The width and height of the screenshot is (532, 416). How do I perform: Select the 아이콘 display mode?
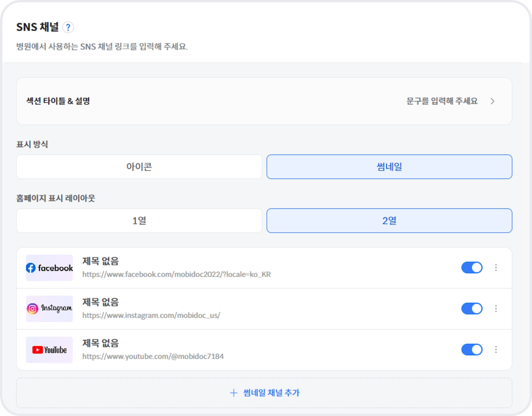(139, 167)
